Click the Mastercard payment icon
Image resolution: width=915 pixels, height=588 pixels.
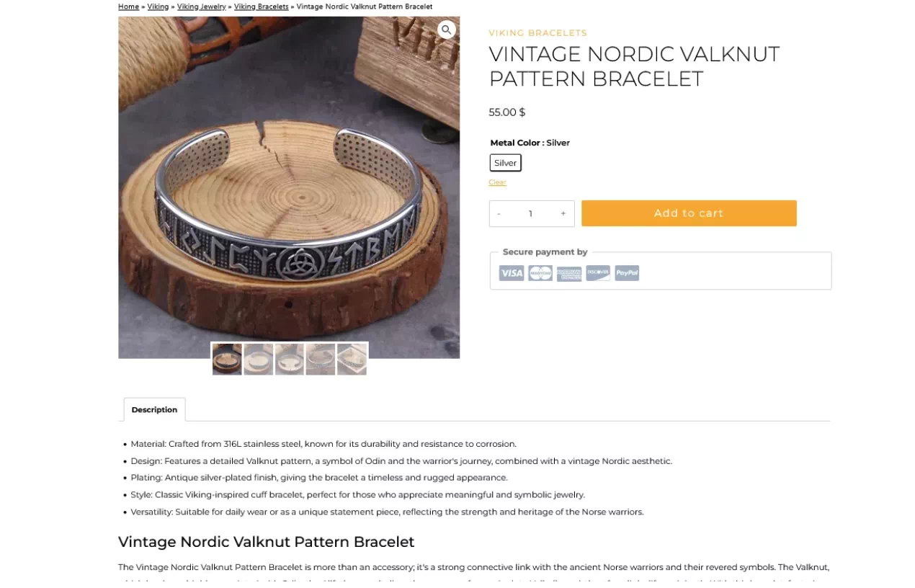pos(540,272)
